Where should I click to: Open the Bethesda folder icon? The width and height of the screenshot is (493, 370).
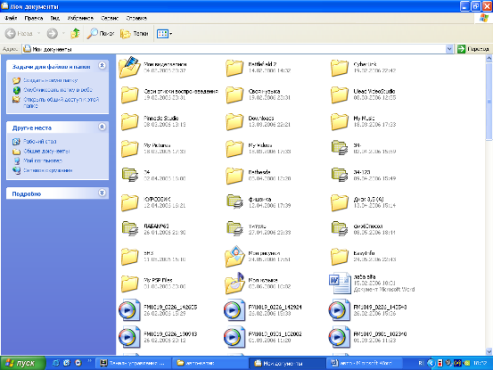234,176
